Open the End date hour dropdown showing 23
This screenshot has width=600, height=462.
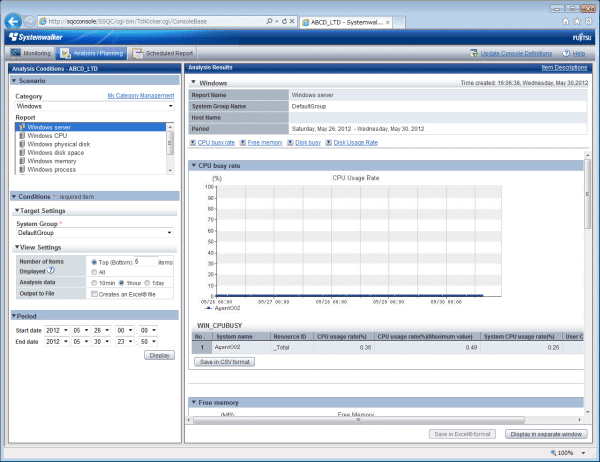[x=125, y=341]
